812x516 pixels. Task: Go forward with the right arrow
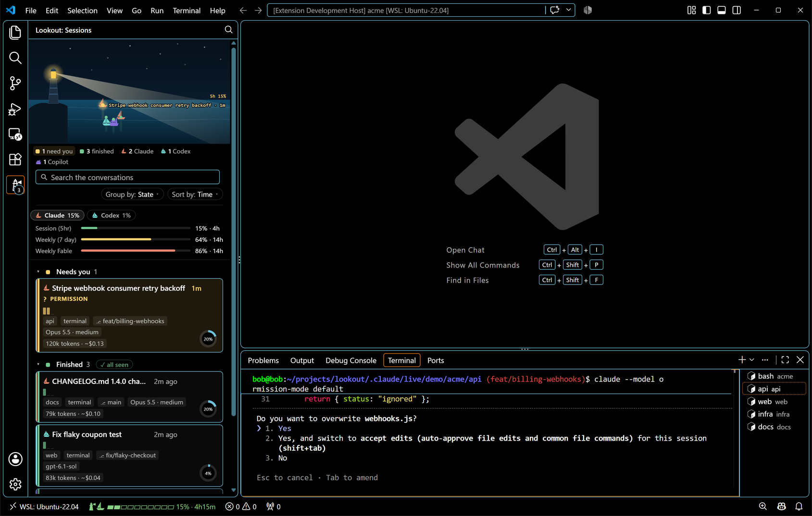point(258,10)
